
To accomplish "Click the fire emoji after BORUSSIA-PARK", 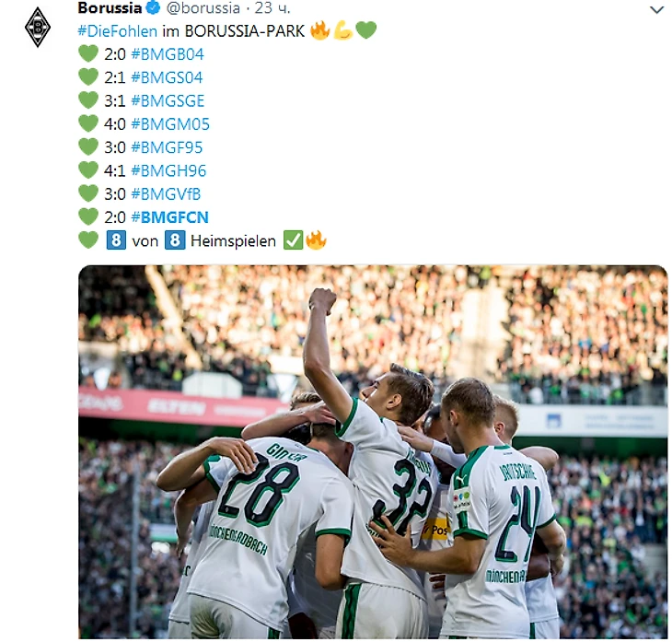I will (319, 30).
